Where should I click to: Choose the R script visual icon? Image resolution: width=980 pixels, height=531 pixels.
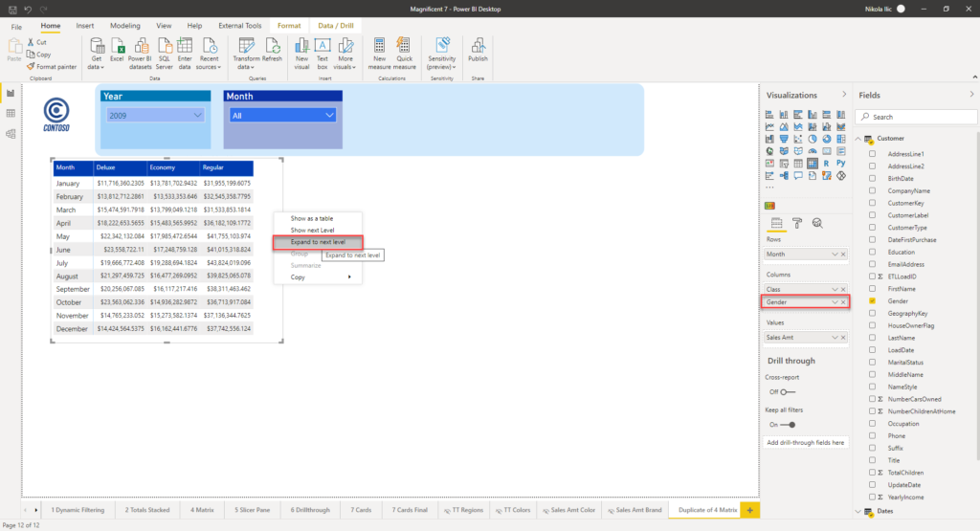[x=826, y=163]
